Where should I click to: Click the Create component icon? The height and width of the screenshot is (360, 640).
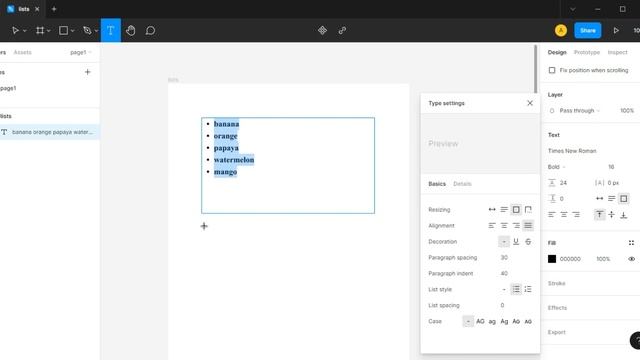322,31
